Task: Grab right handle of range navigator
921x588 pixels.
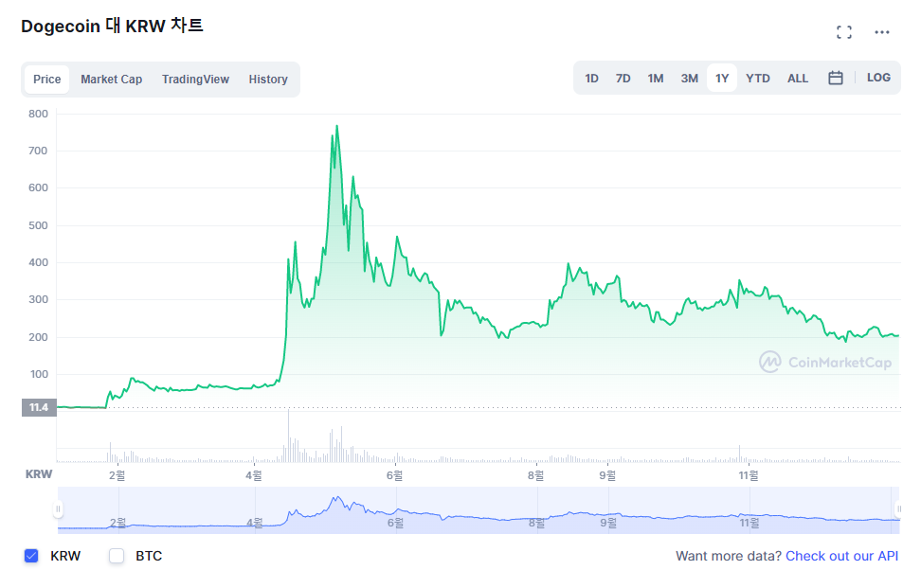Action: 898,508
